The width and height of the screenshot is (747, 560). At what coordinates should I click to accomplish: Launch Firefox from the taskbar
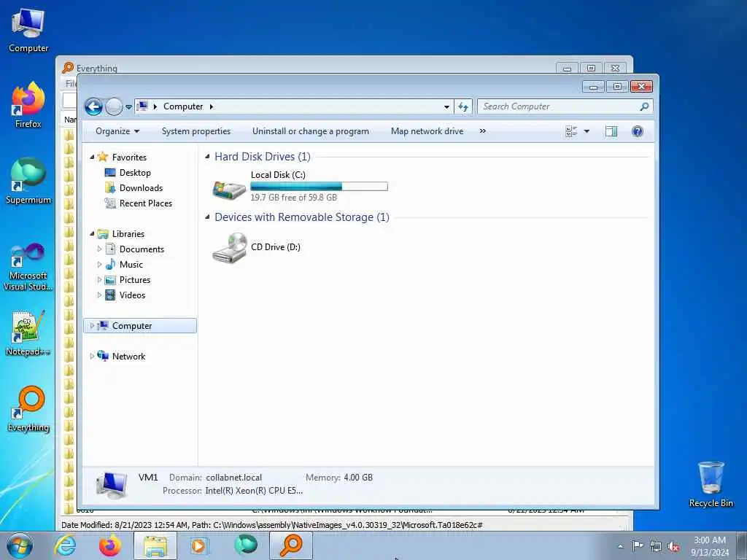click(x=110, y=545)
